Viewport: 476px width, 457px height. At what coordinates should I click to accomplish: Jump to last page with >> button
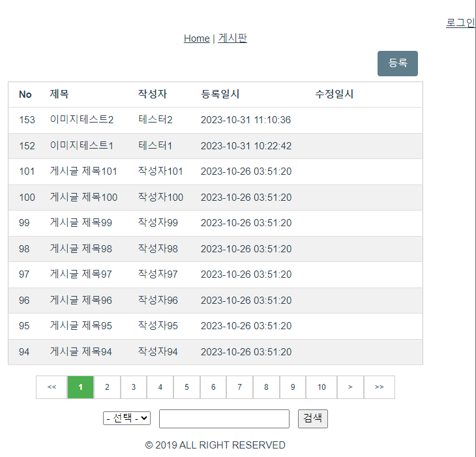tap(379, 387)
